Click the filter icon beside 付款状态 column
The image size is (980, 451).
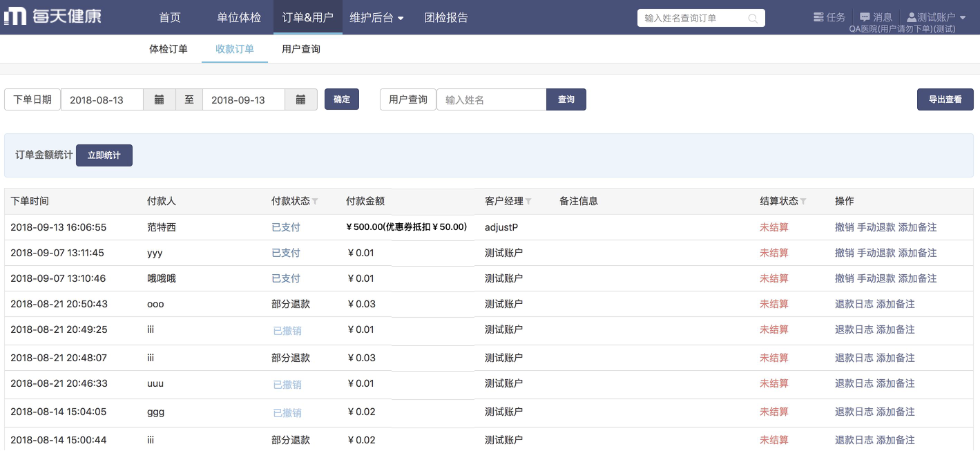[x=315, y=202]
